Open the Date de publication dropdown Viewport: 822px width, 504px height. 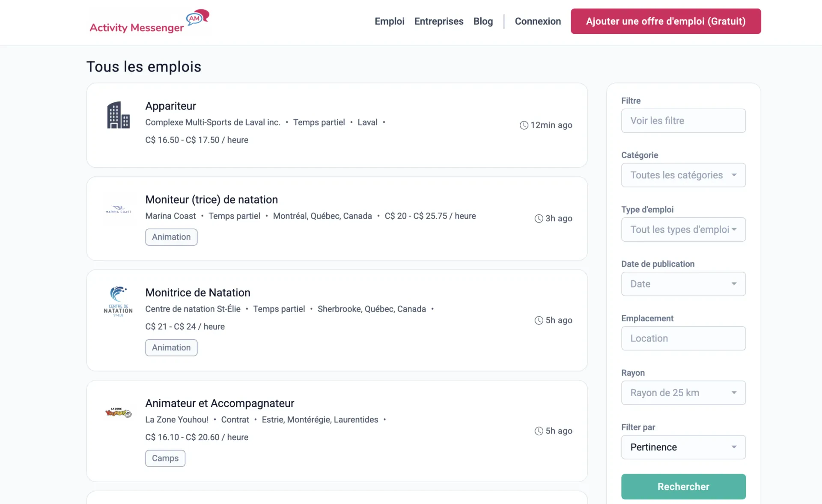coord(683,284)
